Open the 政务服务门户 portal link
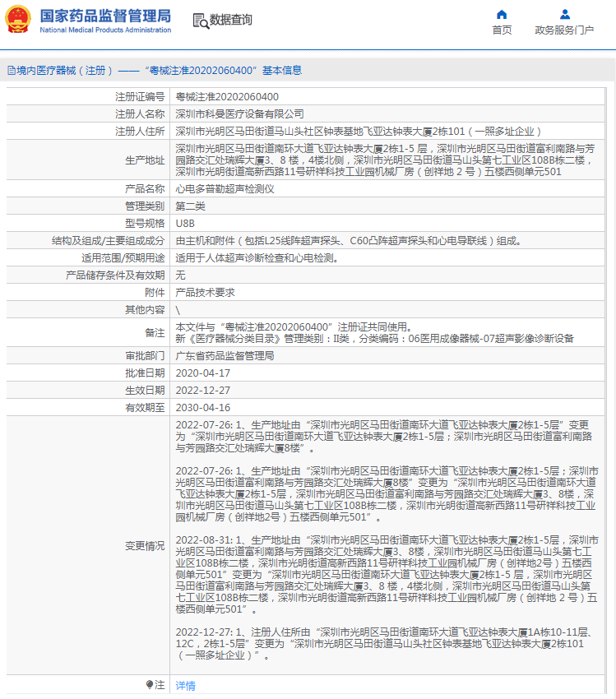616x699 pixels. [564, 30]
